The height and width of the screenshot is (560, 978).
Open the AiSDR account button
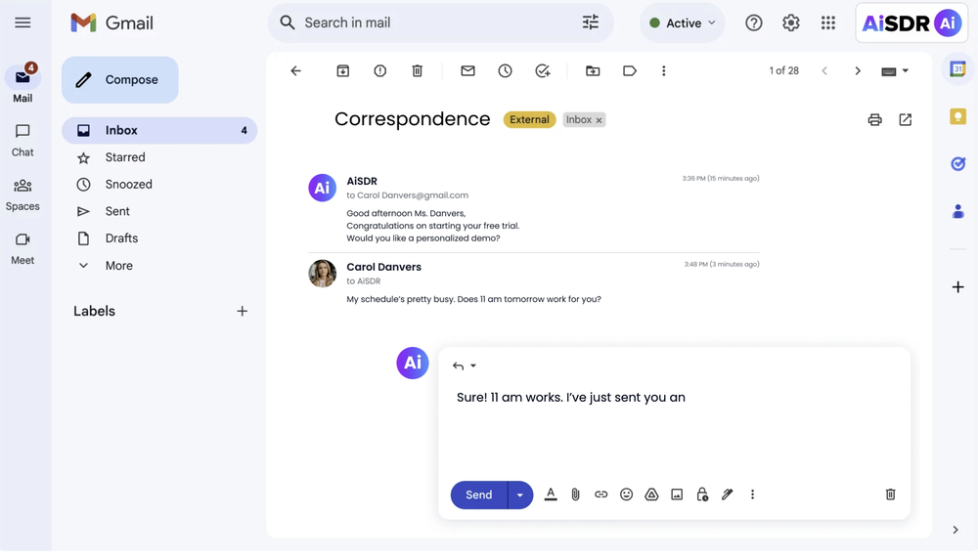point(911,23)
